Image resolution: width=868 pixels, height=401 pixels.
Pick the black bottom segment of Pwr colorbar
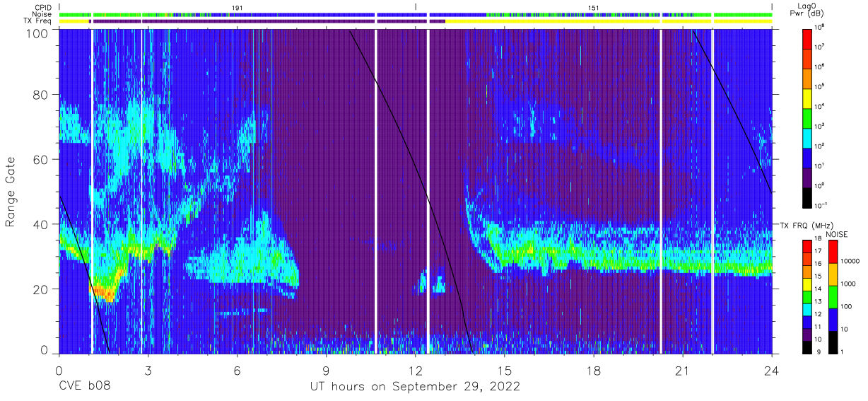(x=808, y=197)
